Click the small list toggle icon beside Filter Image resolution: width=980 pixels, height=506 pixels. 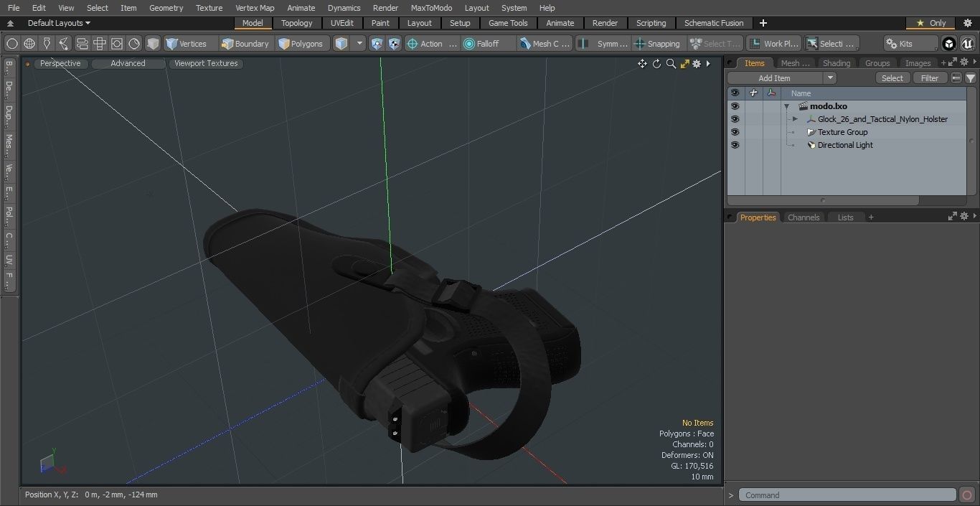956,78
